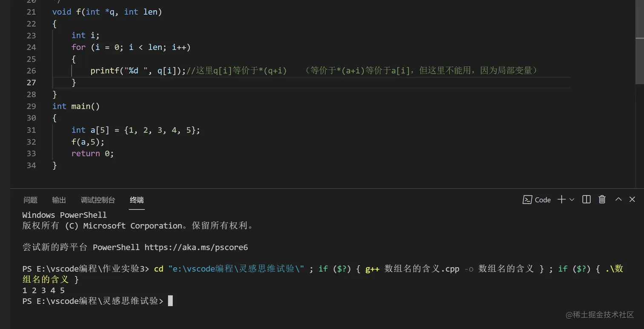Click the f(a,5) function call line
Viewport: 644px width, 329px height.
click(88, 142)
